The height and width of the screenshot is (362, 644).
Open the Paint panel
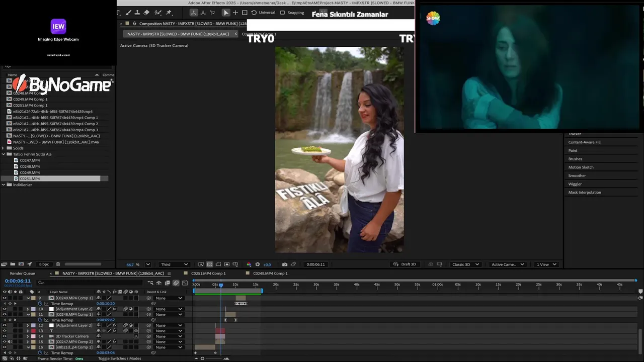tap(573, 150)
